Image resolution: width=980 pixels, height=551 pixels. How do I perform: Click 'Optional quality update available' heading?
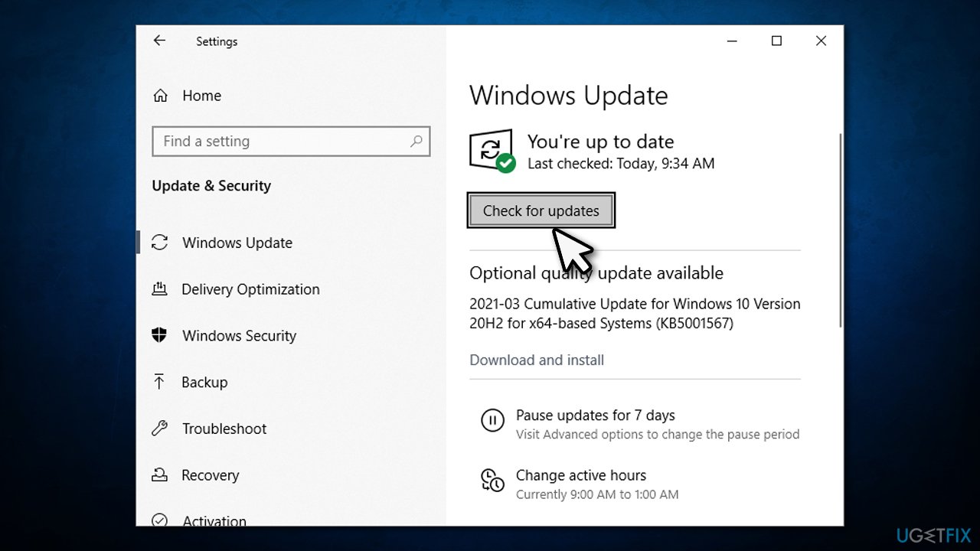596,273
